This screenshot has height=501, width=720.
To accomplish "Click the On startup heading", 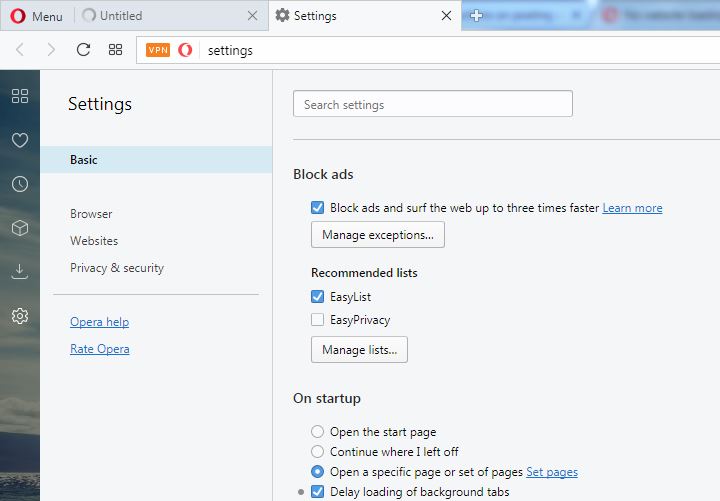I will [x=326, y=398].
